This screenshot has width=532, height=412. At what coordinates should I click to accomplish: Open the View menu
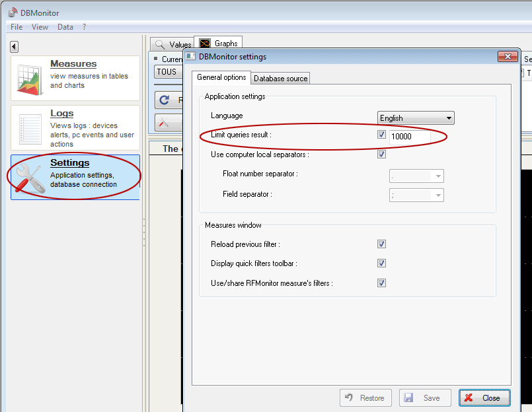(x=40, y=27)
